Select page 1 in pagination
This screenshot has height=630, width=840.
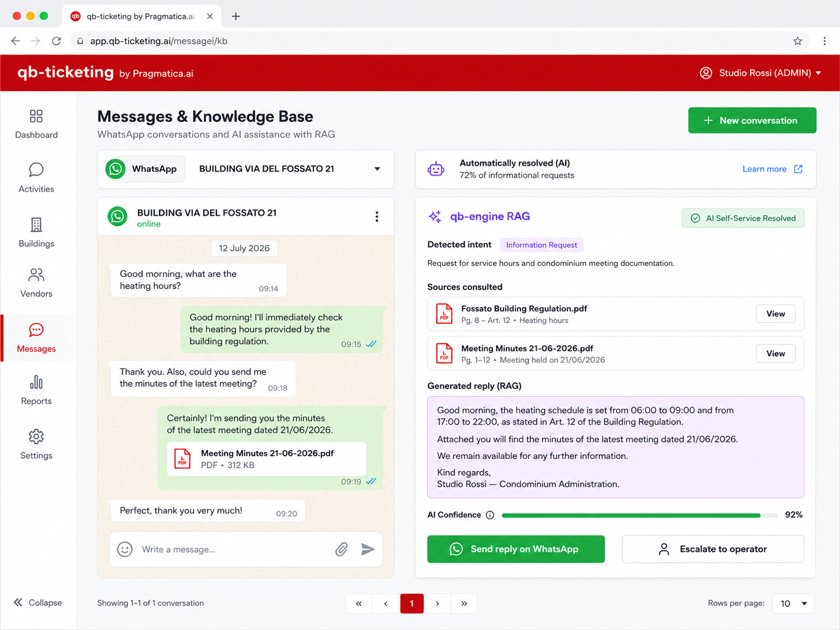pyautogui.click(x=412, y=603)
